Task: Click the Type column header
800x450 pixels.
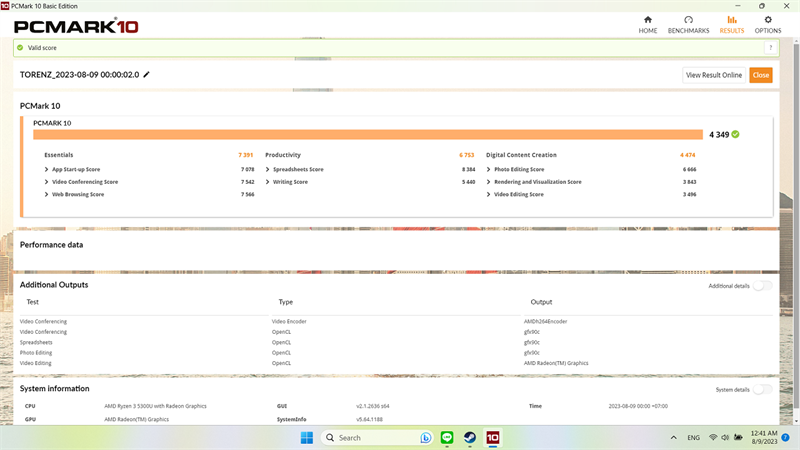Action: (x=286, y=302)
